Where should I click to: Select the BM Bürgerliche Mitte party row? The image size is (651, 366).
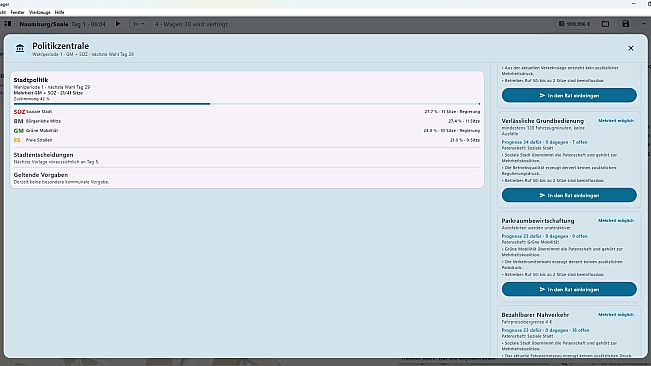(247, 121)
